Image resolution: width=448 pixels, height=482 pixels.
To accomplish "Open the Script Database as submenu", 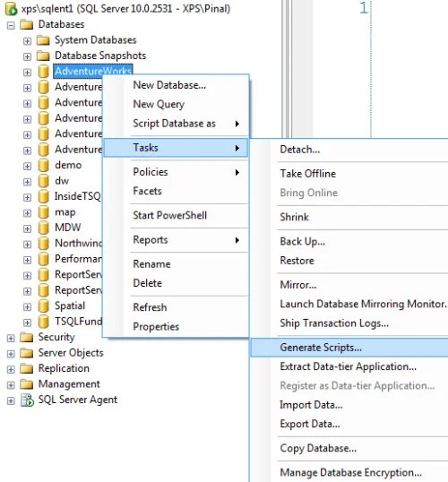I will pos(176,124).
